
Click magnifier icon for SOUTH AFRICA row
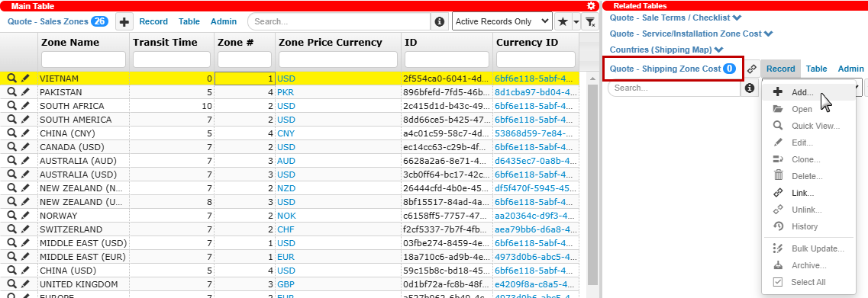click(x=11, y=106)
